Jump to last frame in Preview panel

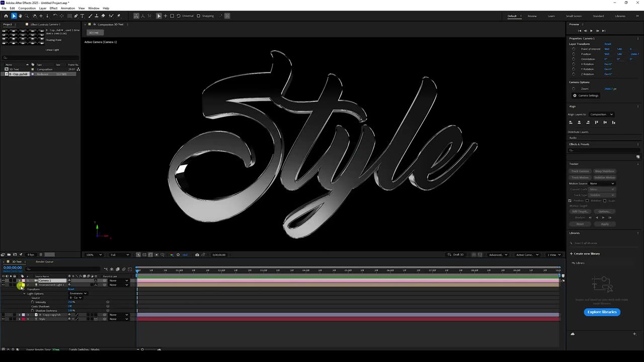click(603, 31)
